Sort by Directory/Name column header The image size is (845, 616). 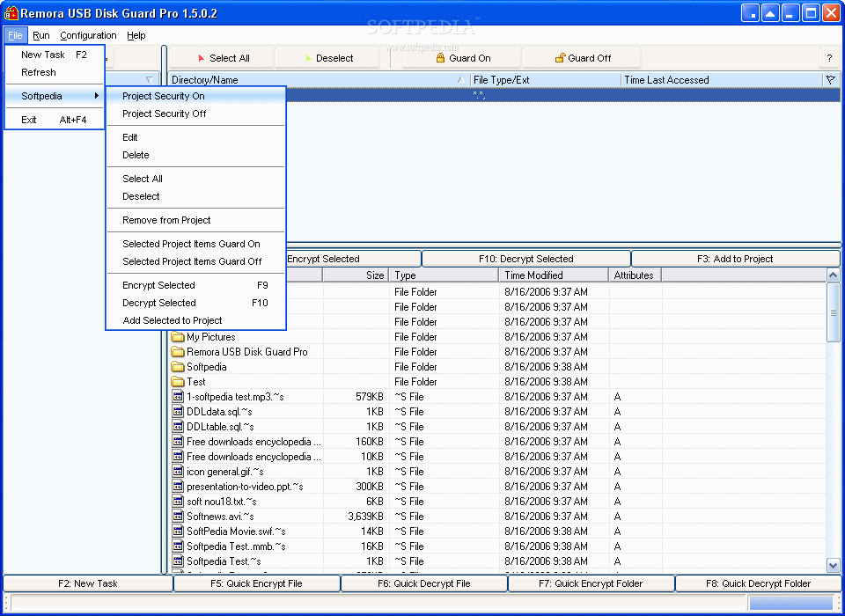point(319,80)
